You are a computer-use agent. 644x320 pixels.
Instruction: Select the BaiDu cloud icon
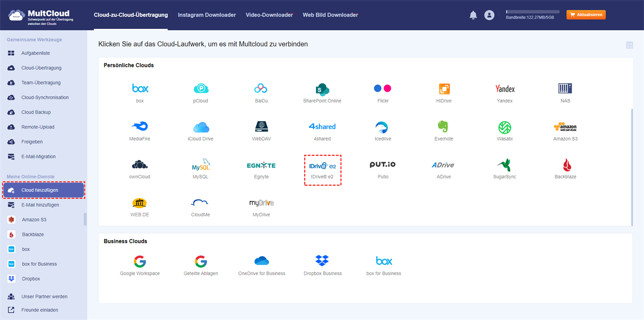(x=261, y=89)
